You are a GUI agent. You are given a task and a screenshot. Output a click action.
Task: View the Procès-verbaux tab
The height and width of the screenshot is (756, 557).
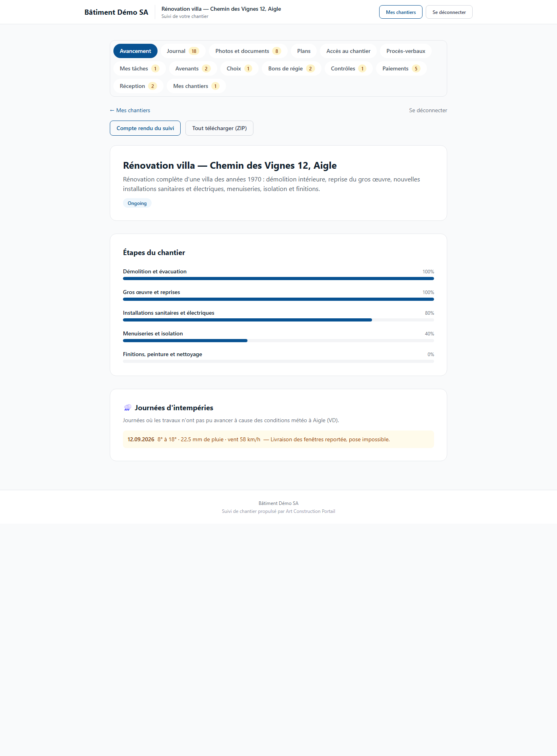(405, 51)
